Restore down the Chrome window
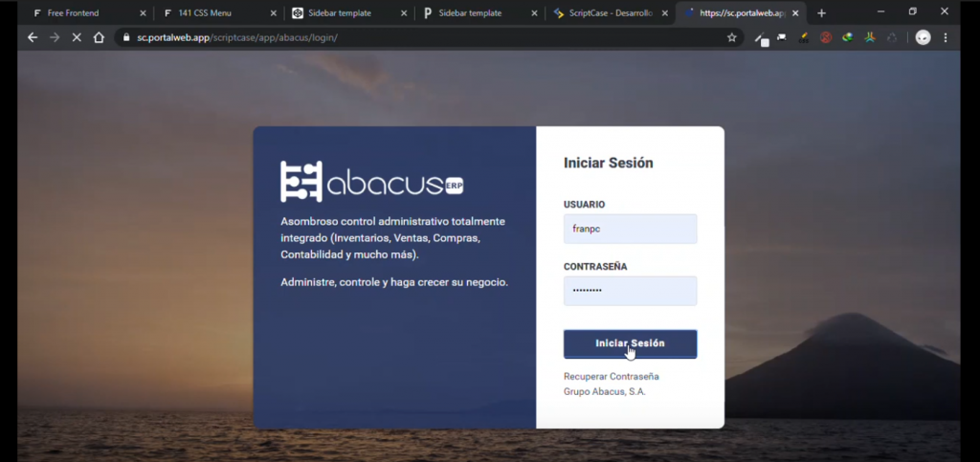The width and height of the screenshot is (980, 462). (912, 11)
